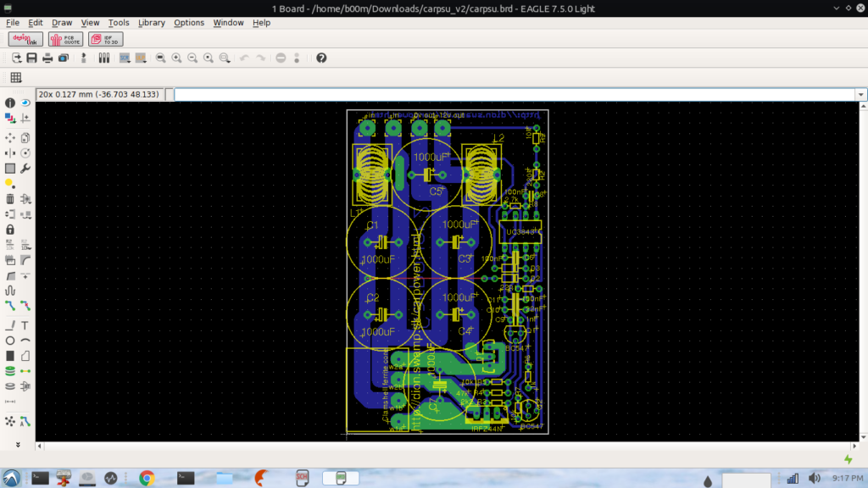
Task: Select the Rectangle tool
Action: pyautogui.click(x=10, y=356)
